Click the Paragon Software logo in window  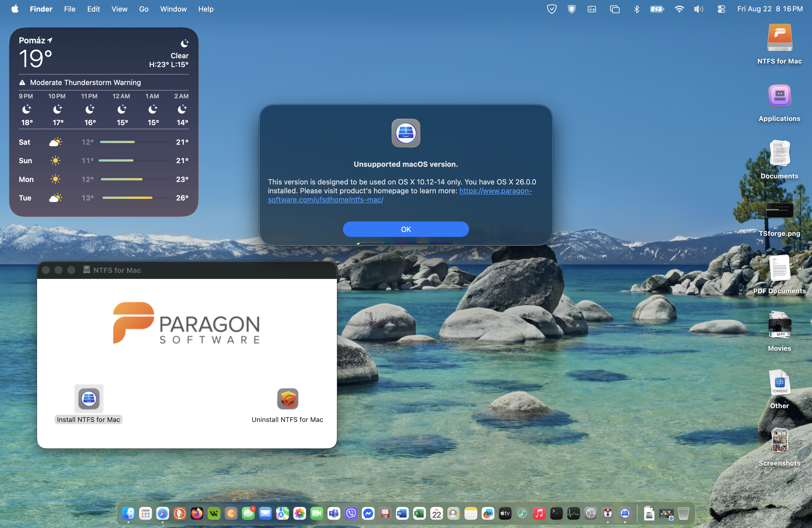click(187, 323)
